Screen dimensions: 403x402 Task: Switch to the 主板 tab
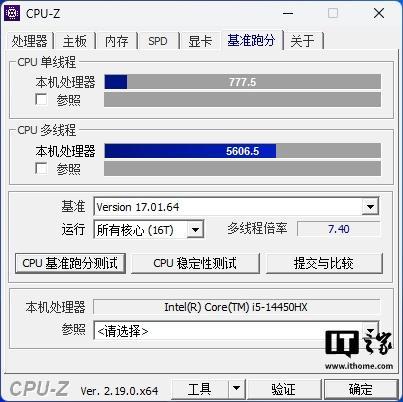[x=75, y=41]
